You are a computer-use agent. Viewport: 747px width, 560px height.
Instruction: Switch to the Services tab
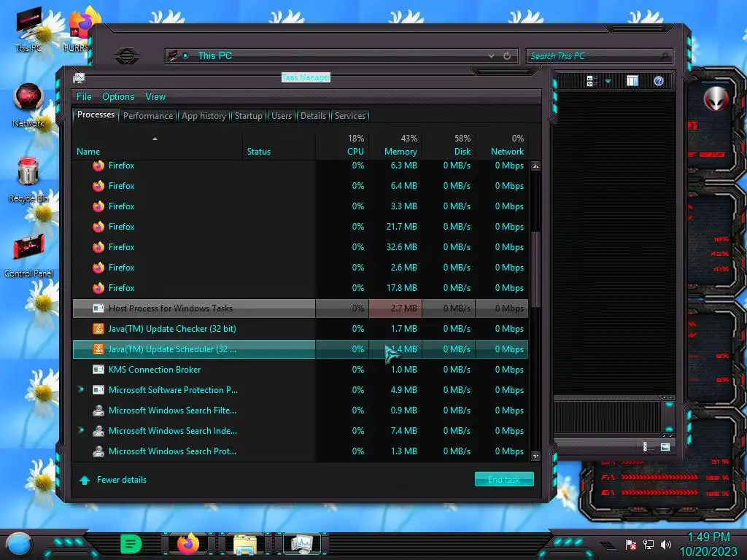click(x=349, y=116)
